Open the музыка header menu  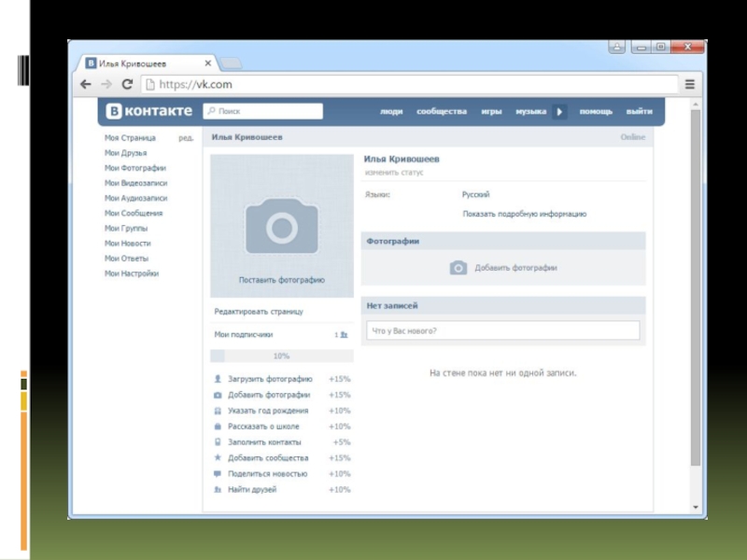click(530, 111)
